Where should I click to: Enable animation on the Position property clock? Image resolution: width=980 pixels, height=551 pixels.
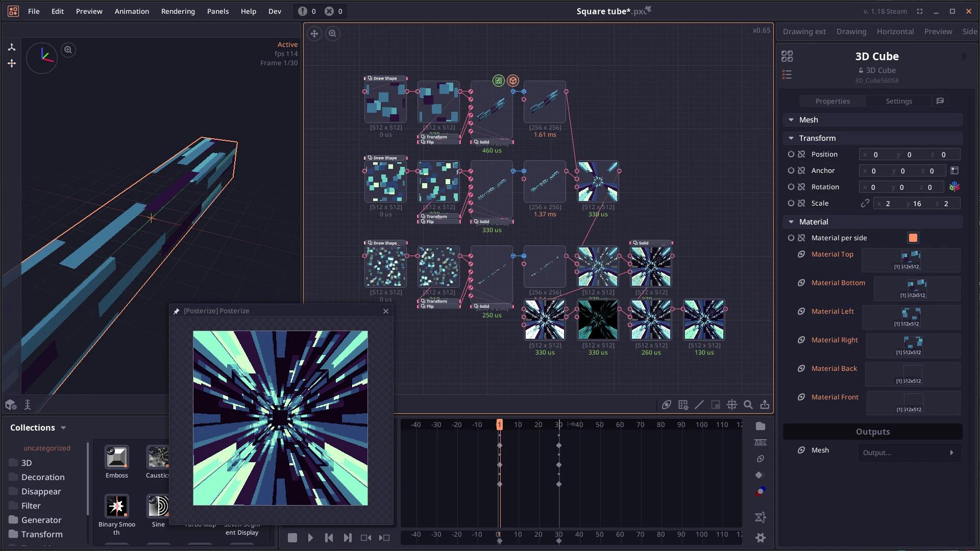pos(791,154)
